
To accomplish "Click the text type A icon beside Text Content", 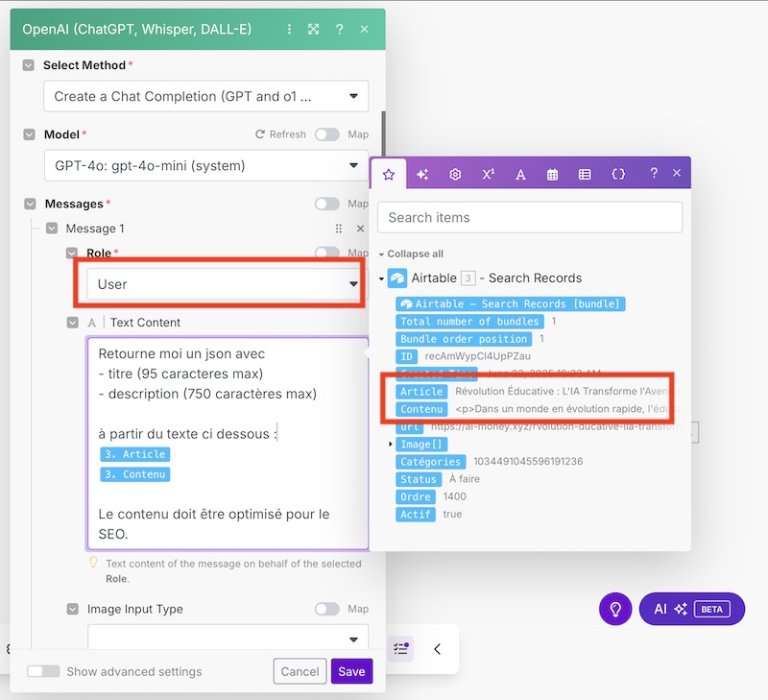I will (x=91, y=323).
